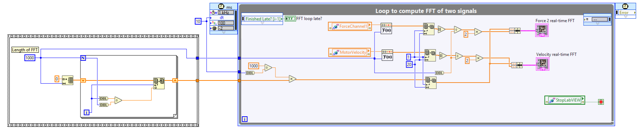Select the constant 2 on Velocity path
This screenshot has height=130, width=644.
467,61
